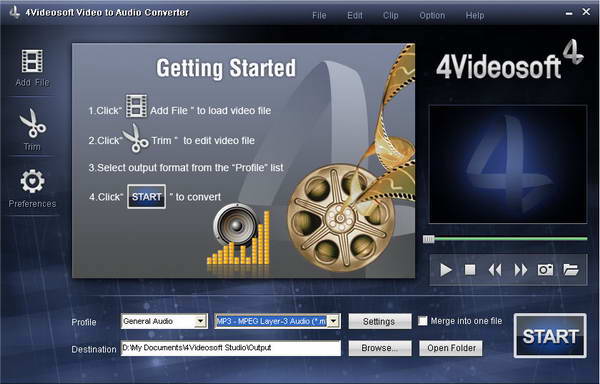Click the filmstrip icon in step 1
Viewport: 600px width, 384px height.
click(136, 106)
